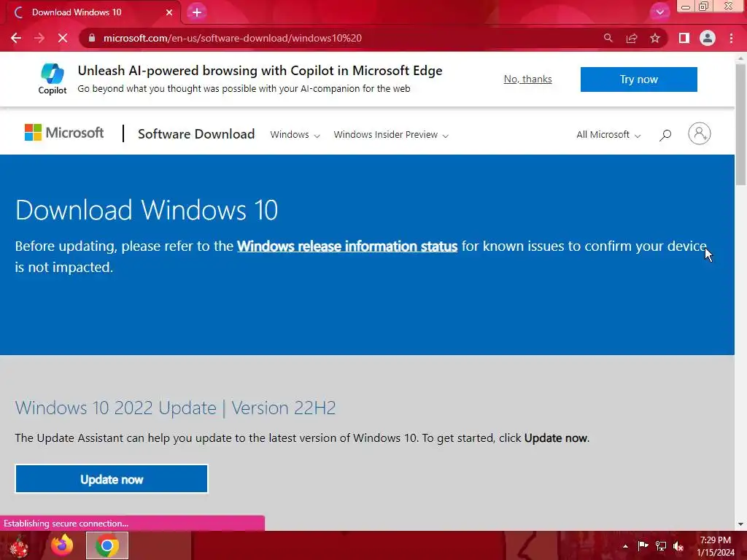
Task: Show hidden system tray icons
Action: 625,546
